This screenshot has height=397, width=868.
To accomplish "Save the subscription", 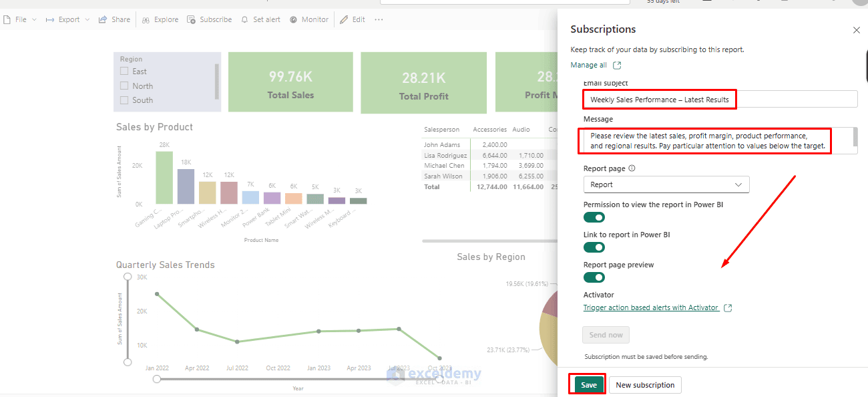I will point(588,385).
